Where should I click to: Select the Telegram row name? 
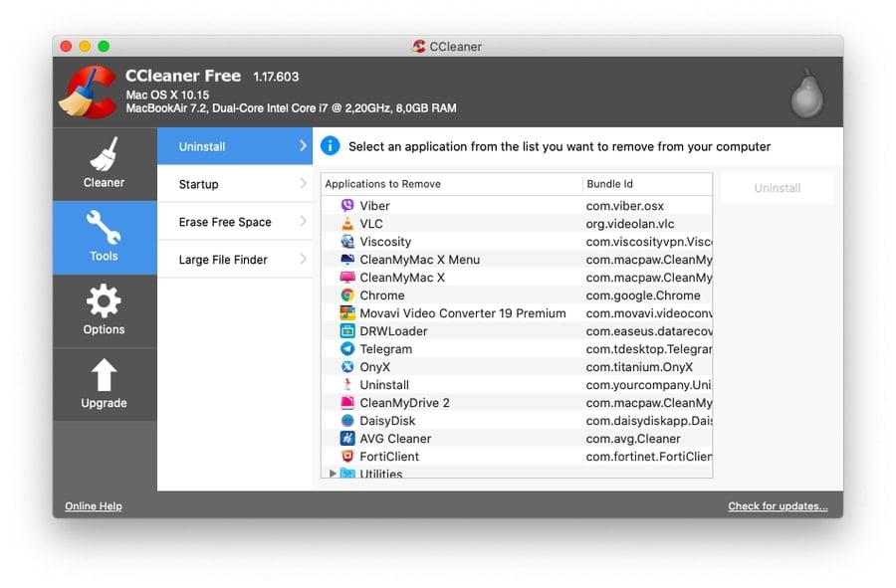385,349
